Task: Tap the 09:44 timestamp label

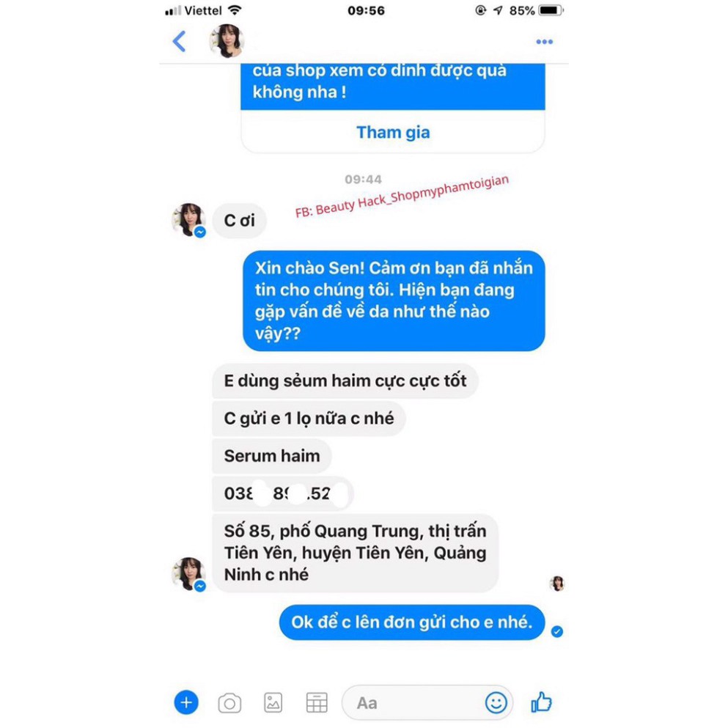Action: pos(363,179)
